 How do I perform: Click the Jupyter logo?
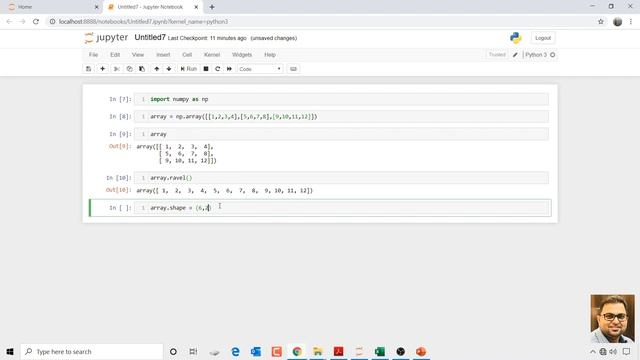click(x=106, y=38)
